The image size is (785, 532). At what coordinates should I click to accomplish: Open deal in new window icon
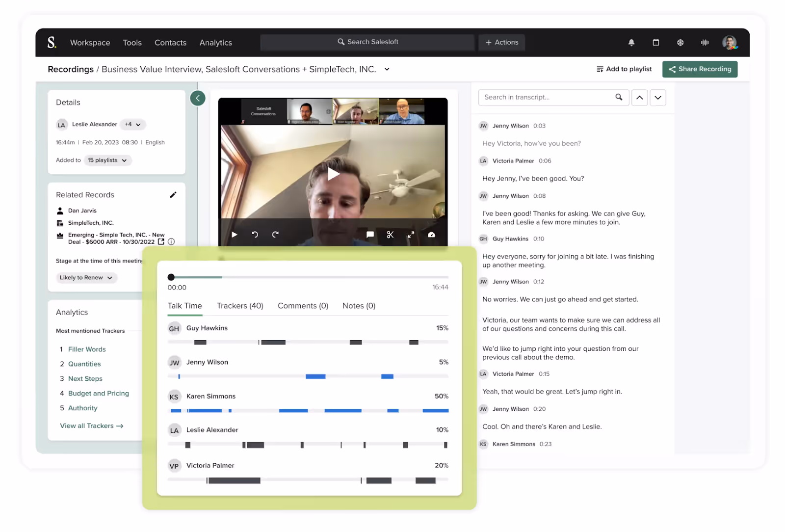click(161, 241)
